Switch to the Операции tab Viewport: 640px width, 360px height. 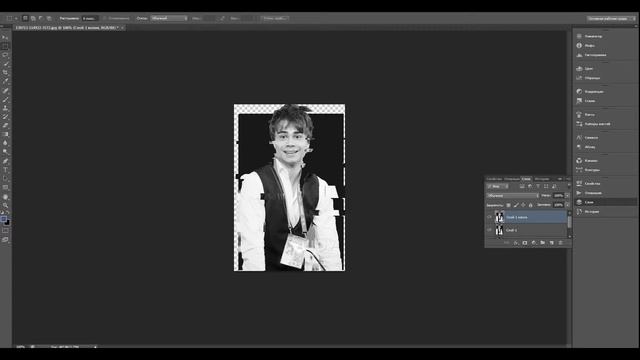click(x=512, y=179)
